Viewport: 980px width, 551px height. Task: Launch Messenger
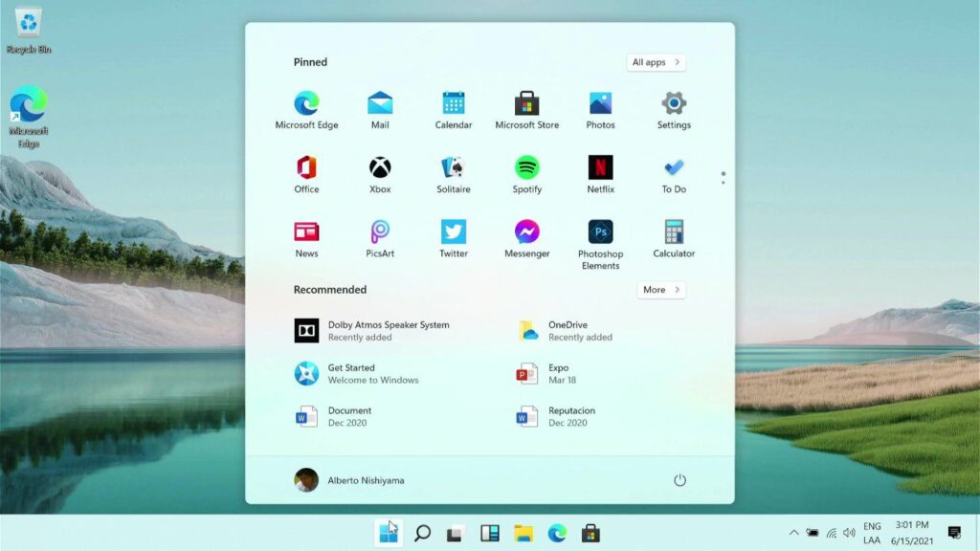point(527,239)
